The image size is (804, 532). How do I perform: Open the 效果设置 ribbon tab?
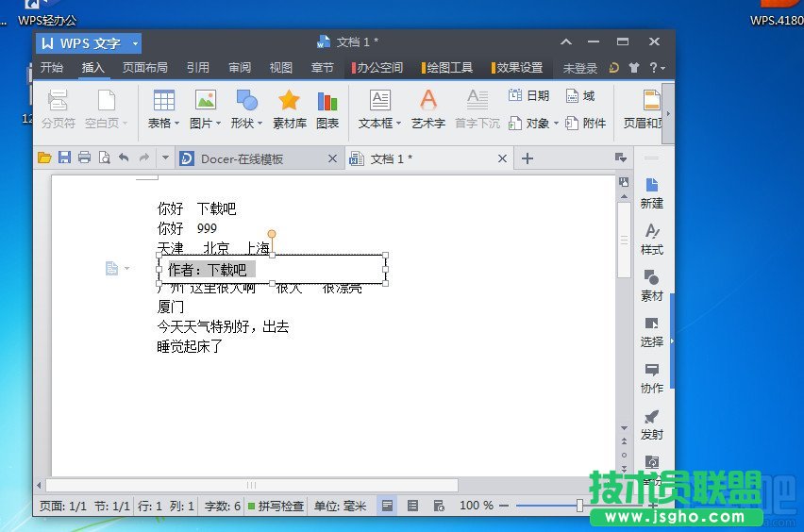pos(517,68)
